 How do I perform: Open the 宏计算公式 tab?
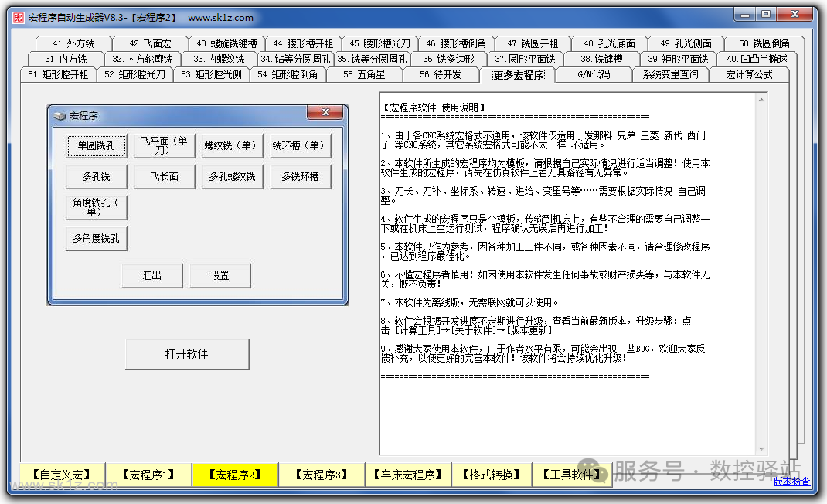749,74
